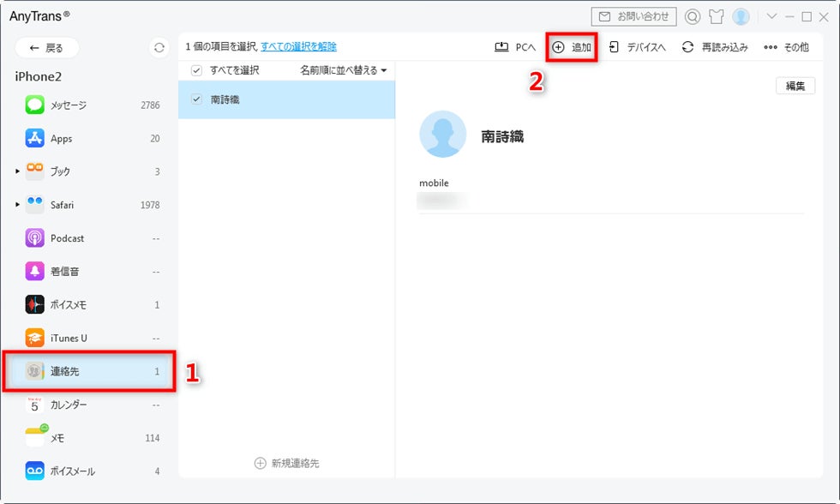Open the user account avatar icon
Screen dimensions: 840x504
(x=741, y=16)
